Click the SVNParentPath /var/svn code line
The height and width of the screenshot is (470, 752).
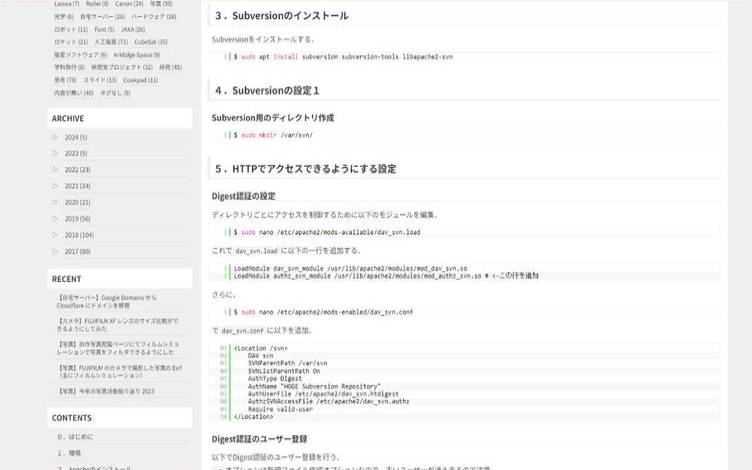pos(288,364)
